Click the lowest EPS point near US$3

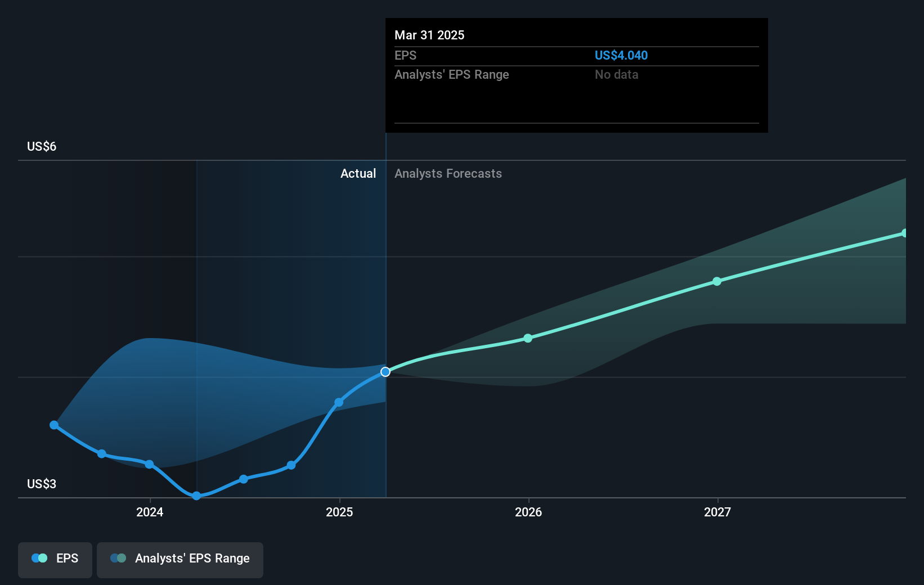click(x=196, y=496)
